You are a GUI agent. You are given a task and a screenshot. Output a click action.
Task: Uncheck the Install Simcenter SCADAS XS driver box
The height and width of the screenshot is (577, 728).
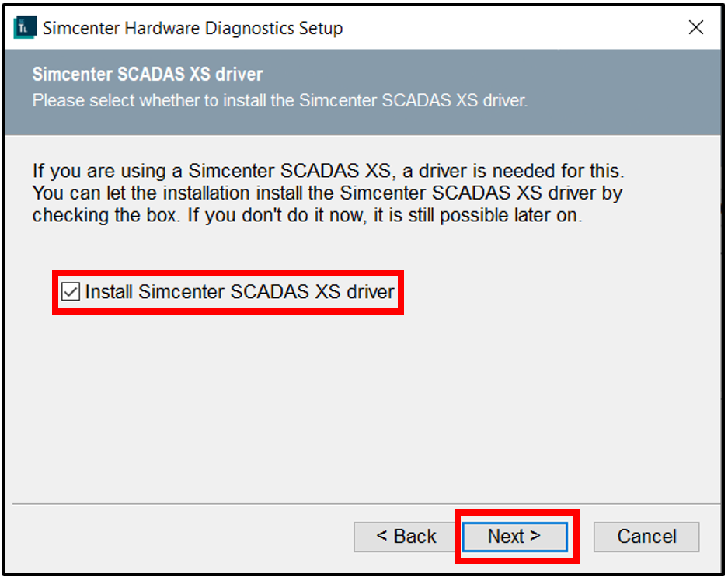71,292
